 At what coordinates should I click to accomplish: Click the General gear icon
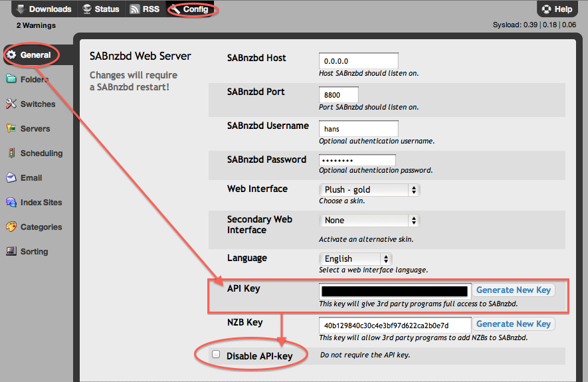click(x=11, y=54)
